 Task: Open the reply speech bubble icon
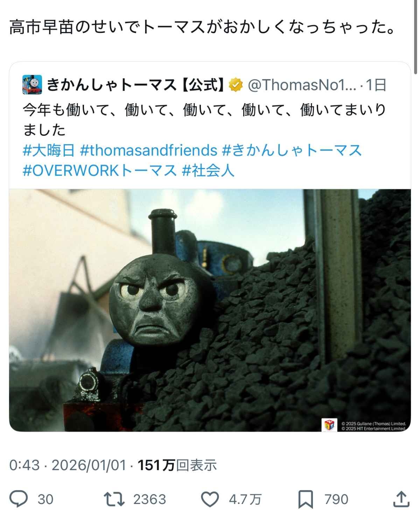(x=18, y=499)
